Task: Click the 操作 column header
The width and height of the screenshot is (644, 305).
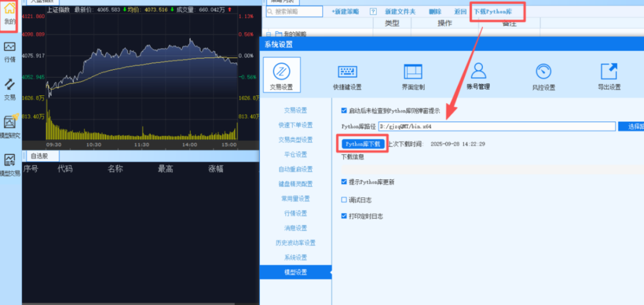Action: tap(445, 23)
